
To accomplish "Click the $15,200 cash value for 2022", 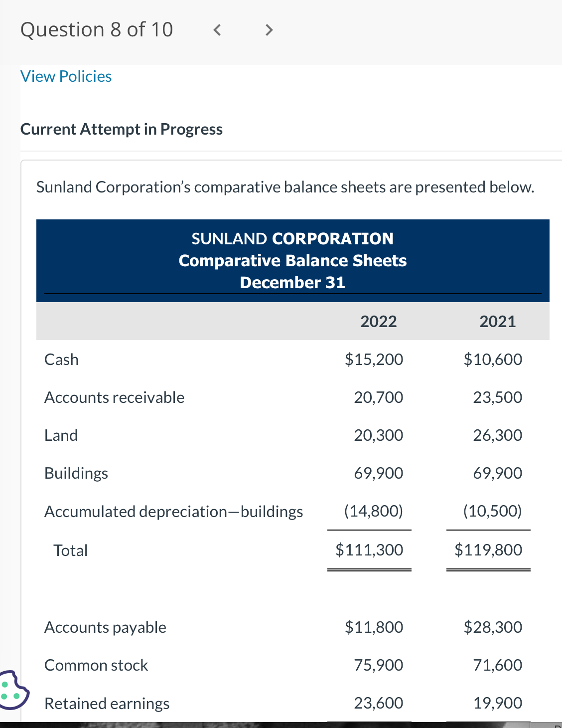I will pyautogui.click(x=374, y=359).
